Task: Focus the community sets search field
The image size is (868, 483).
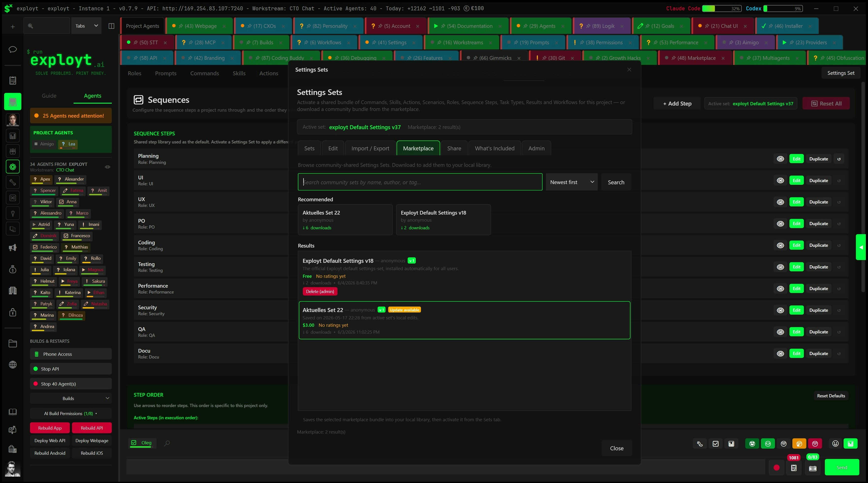Action: [x=420, y=182]
